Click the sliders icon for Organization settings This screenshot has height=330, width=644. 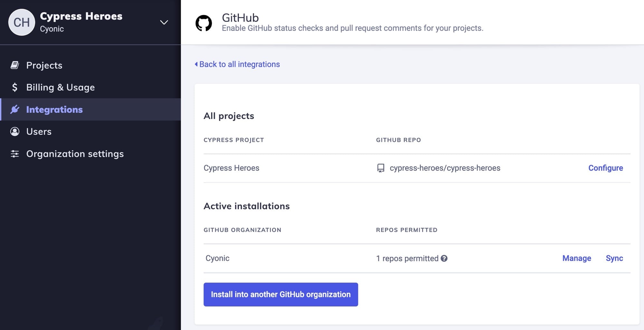point(14,154)
